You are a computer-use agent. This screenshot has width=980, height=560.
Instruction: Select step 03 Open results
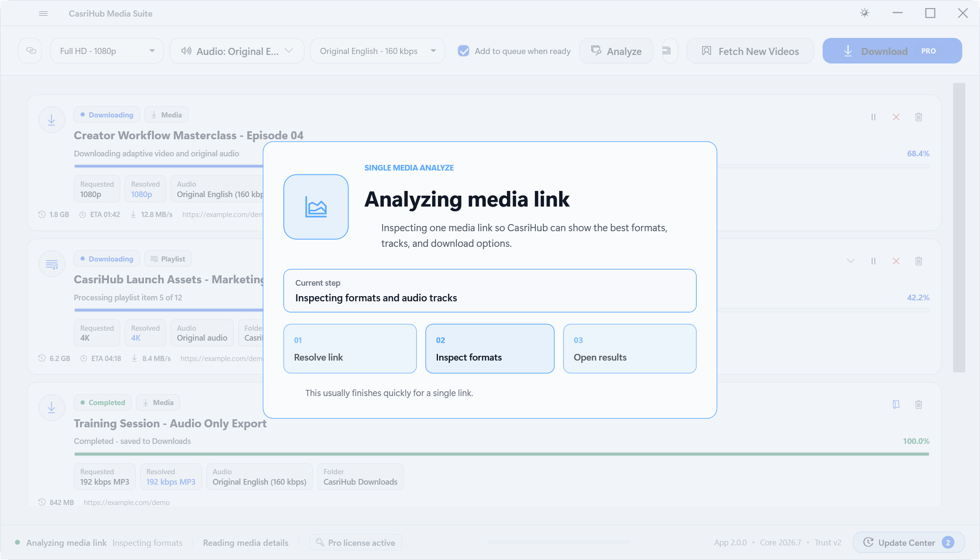click(x=630, y=349)
